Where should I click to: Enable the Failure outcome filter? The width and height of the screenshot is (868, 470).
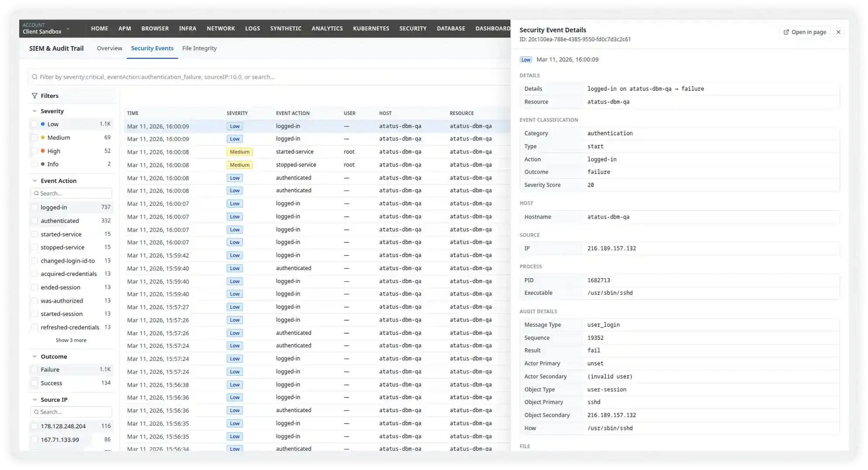(x=35, y=370)
